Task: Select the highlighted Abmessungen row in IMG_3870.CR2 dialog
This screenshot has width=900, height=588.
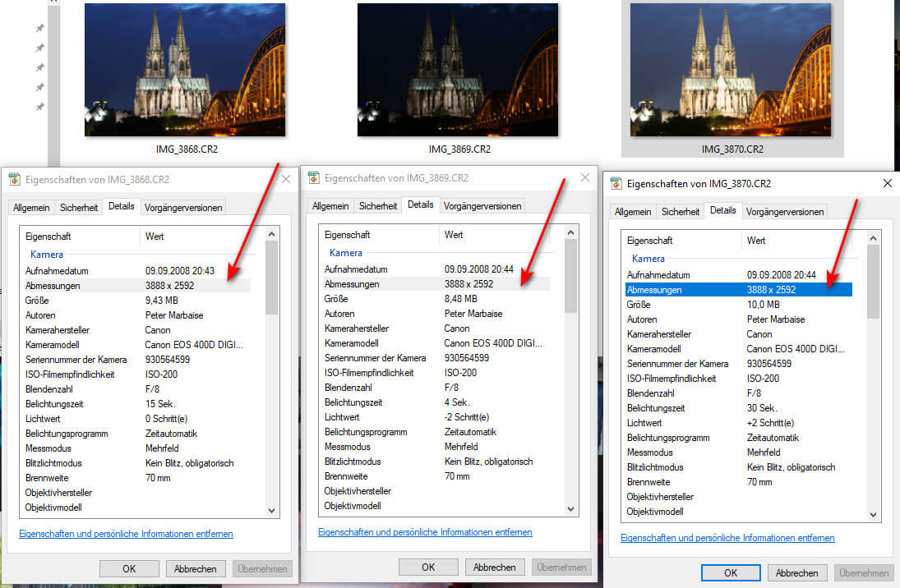Action: 738,290
